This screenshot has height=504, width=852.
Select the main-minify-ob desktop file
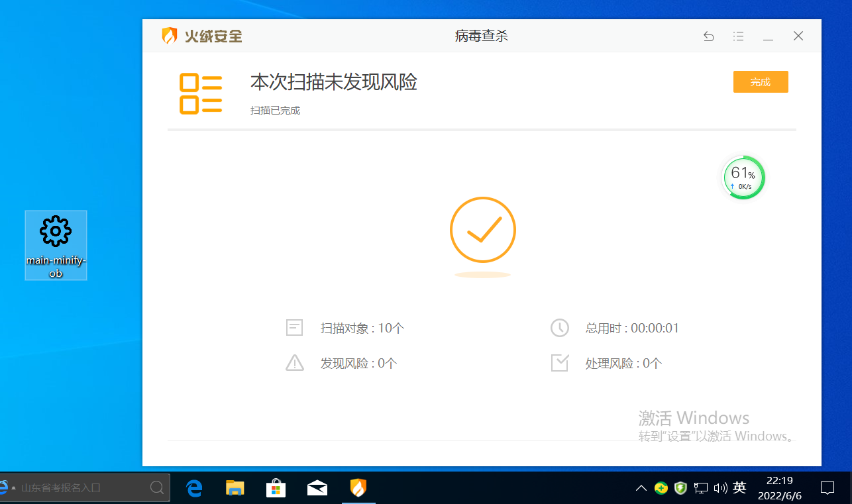tap(56, 246)
